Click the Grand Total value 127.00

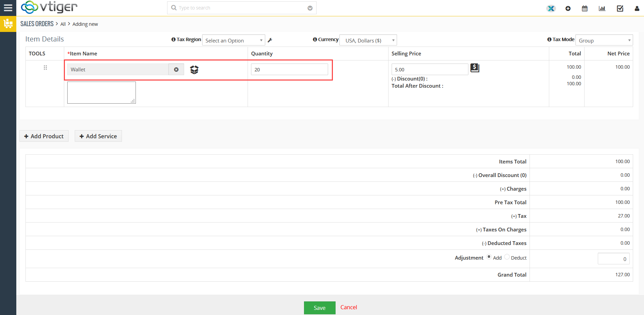pyautogui.click(x=622, y=275)
